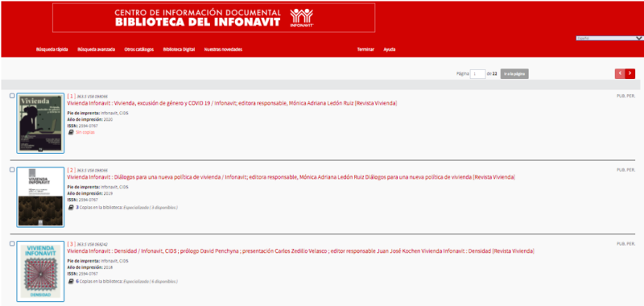Click '6 Copias en la biblioteca' link

[127, 281]
